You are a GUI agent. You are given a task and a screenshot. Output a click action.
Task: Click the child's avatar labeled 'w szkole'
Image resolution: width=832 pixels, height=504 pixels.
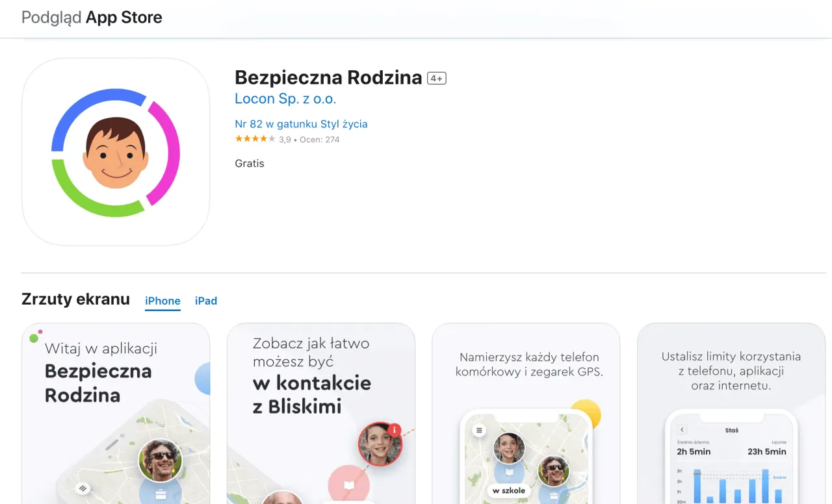pyautogui.click(x=508, y=447)
